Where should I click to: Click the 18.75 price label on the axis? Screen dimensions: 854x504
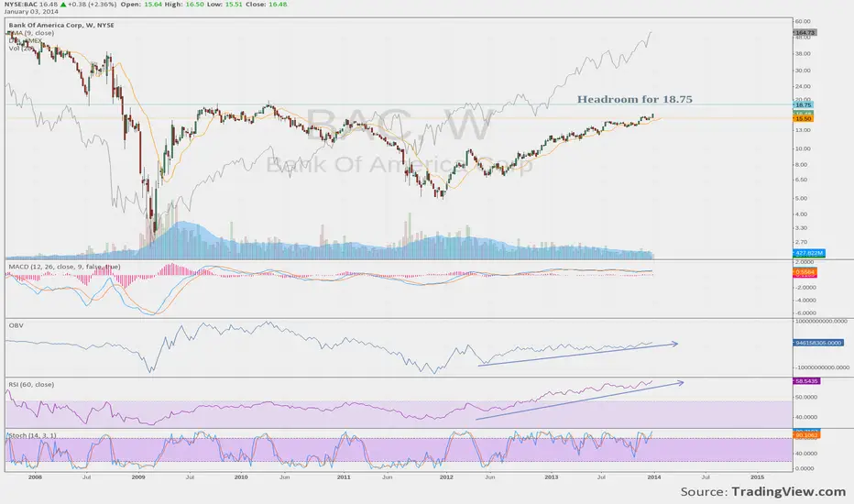click(804, 104)
